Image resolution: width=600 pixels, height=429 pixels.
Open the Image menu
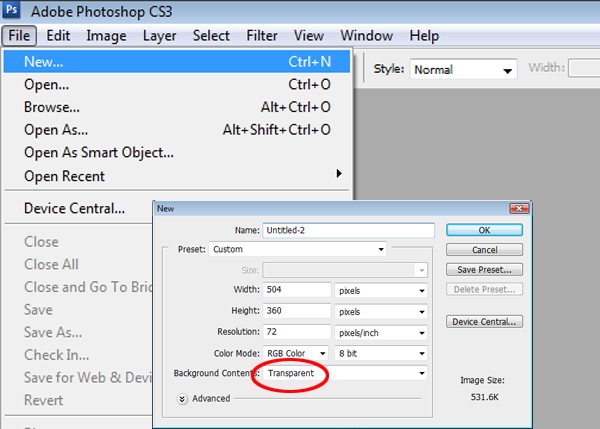point(106,36)
